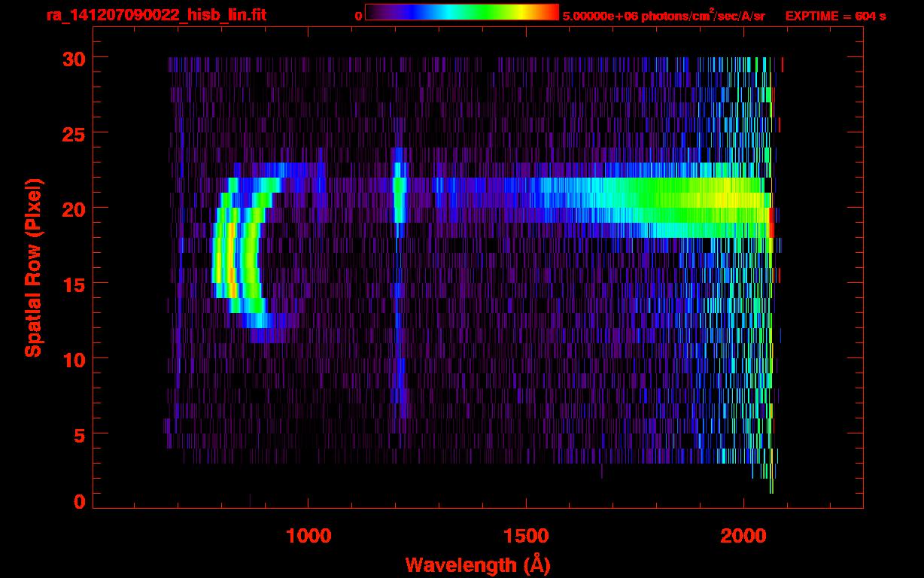Click the x-axis tick label 2000
Viewport: 924px width, 578px height.
743,536
